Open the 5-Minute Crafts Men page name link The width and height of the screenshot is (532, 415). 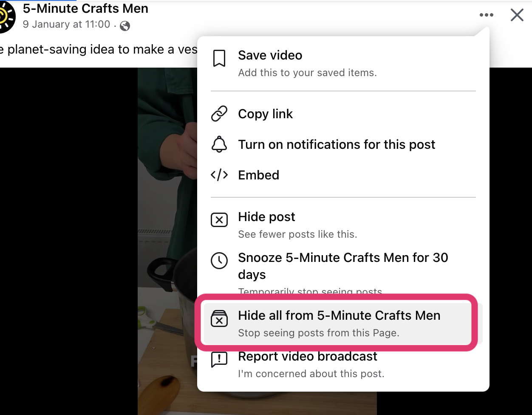tap(85, 9)
